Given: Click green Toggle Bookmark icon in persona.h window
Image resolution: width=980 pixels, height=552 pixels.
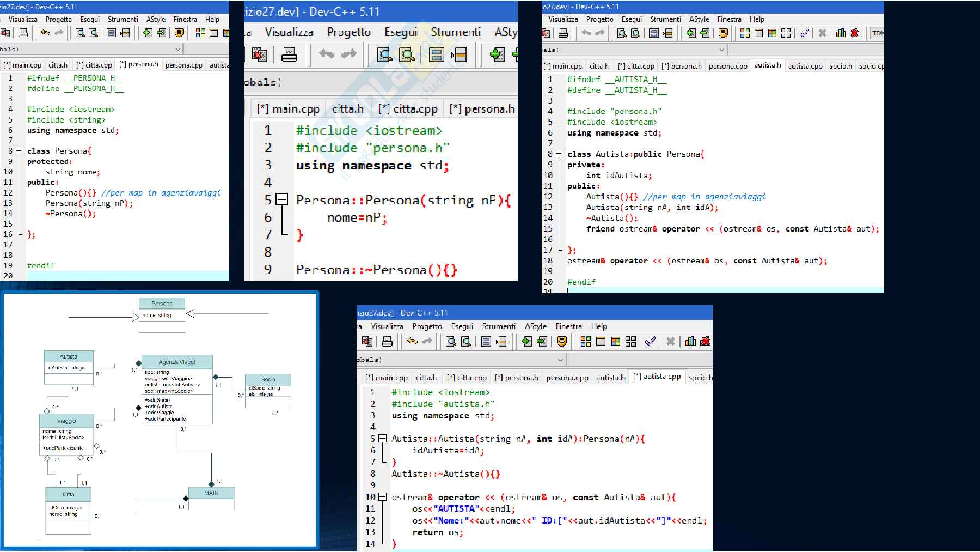Looking at the screenshot, I should [x=148, y=33].
